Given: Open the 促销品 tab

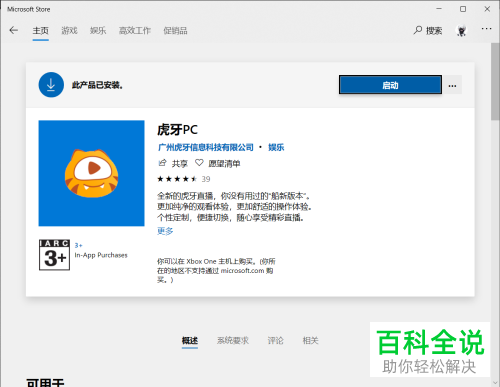Looking at the screenshot, I should [x=175, y=31].
